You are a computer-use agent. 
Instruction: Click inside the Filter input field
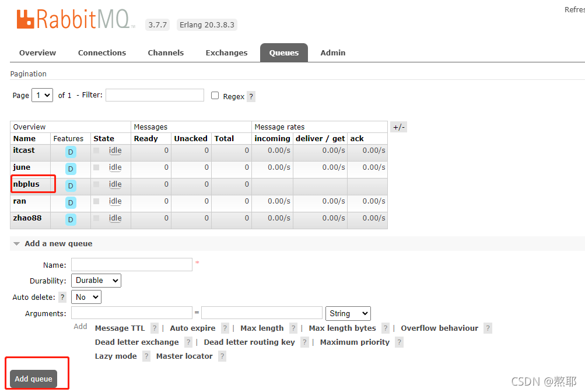(154, 94)
